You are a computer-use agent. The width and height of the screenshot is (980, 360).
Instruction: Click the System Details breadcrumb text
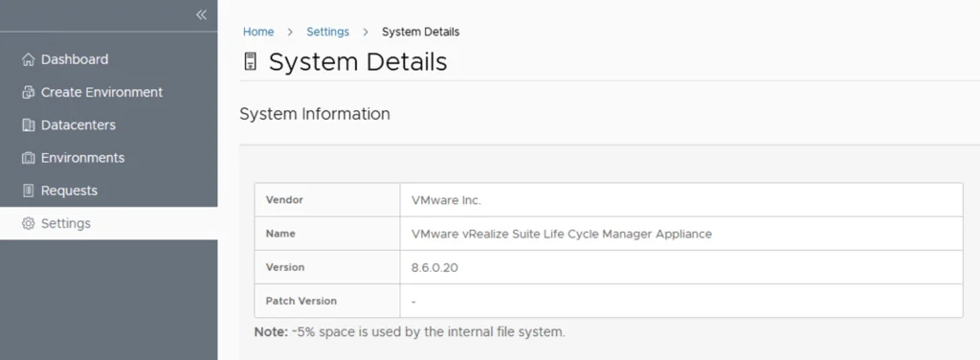[421, 32]
